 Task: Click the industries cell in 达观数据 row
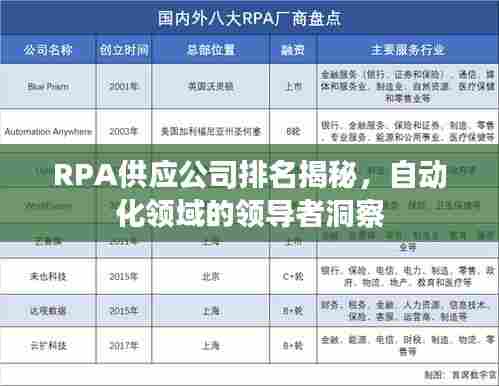tap(407, 311)
